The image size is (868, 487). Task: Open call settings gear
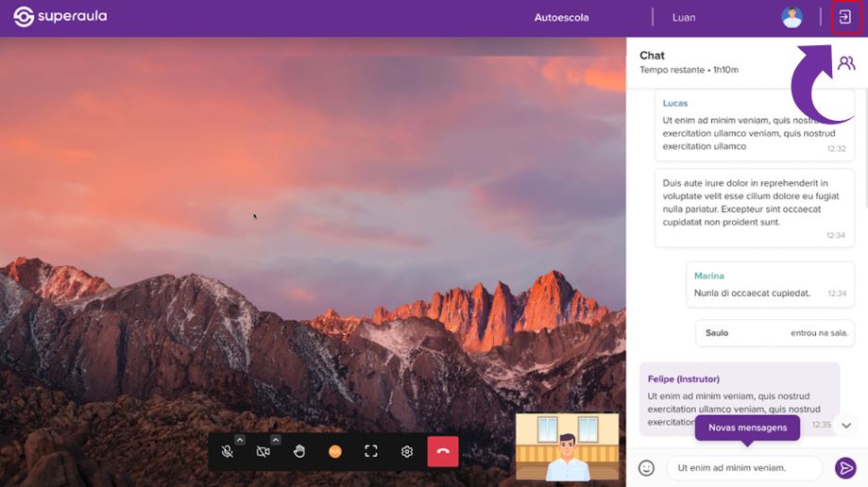point(407,452)
